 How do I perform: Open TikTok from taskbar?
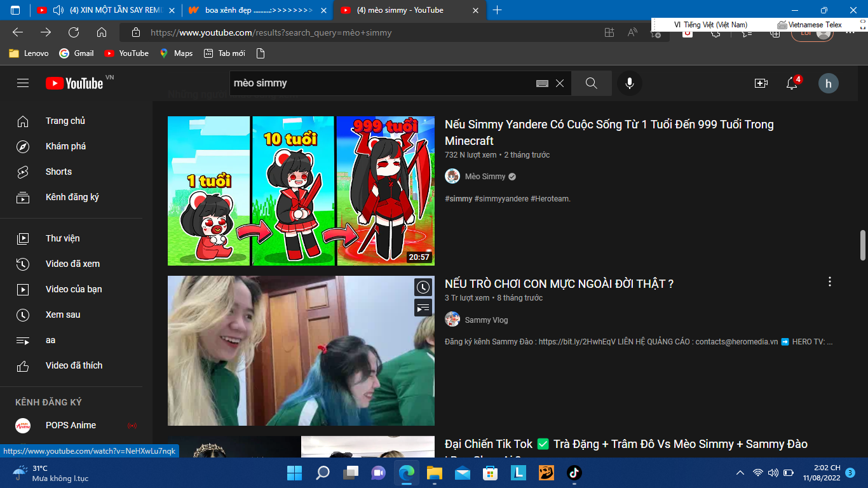coord(574,473)
